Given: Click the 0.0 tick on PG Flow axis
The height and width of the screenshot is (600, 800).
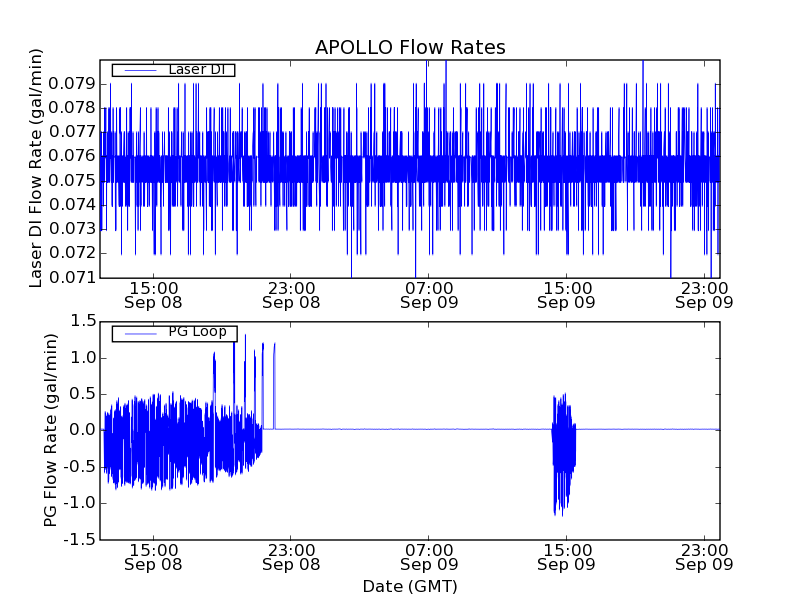Looking at the screenshot, I should coord(83,430).
